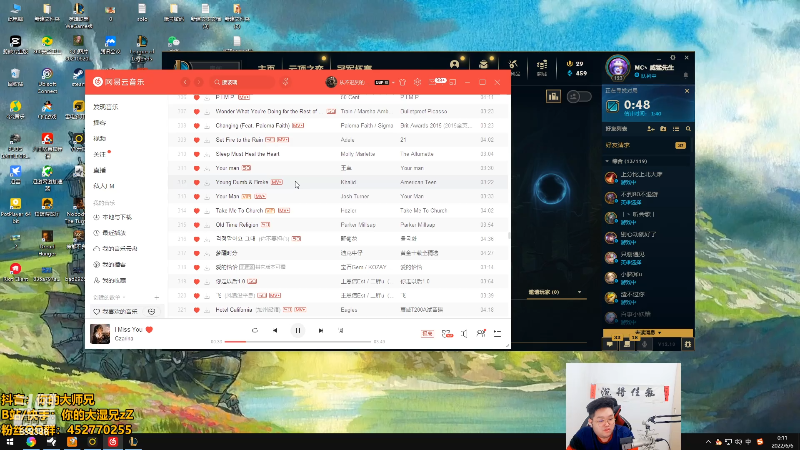Image resolution: width=800 pixels, height=450 pixels.
Task: Open League profile icon in top bar
Action: pos(455,65)
